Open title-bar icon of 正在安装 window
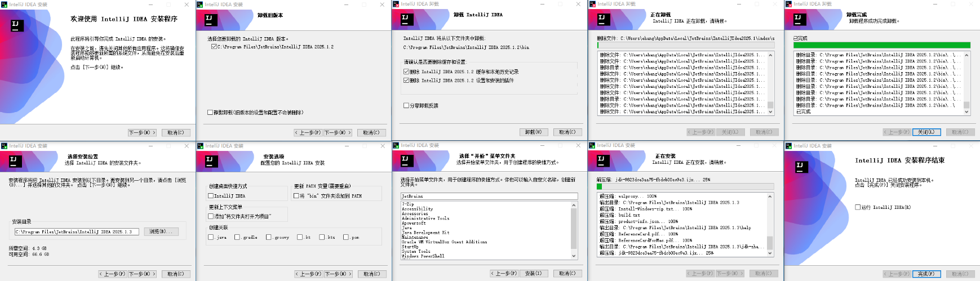 coord(592,145)
